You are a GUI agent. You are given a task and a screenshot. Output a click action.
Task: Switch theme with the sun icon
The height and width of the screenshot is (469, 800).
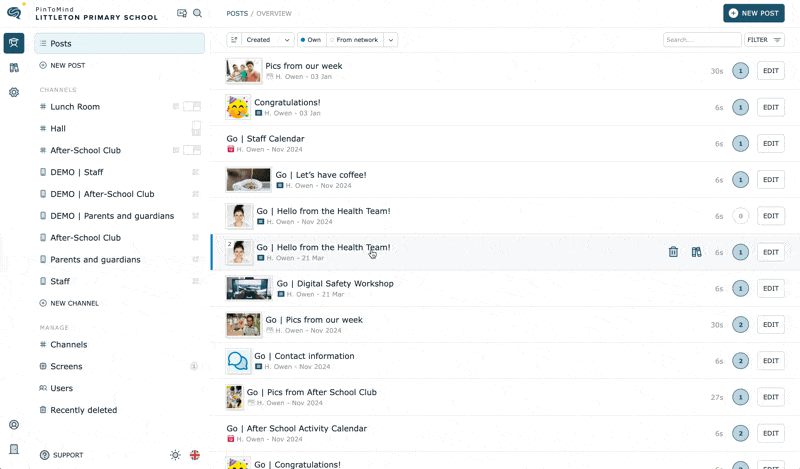176,455
